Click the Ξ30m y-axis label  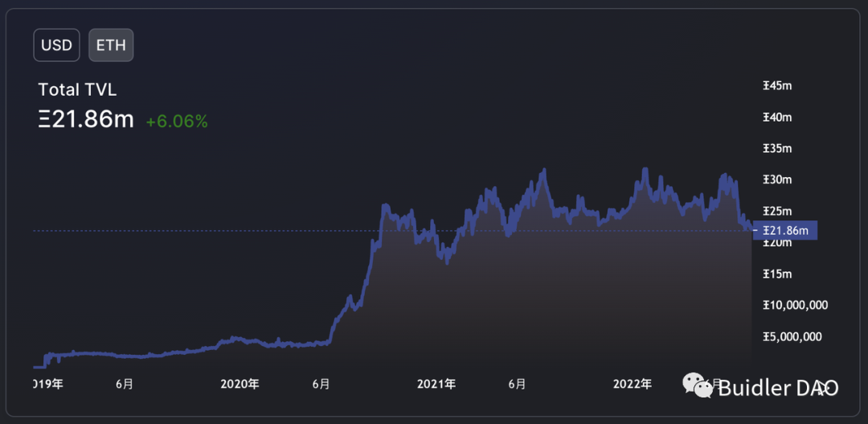[777, 180]
